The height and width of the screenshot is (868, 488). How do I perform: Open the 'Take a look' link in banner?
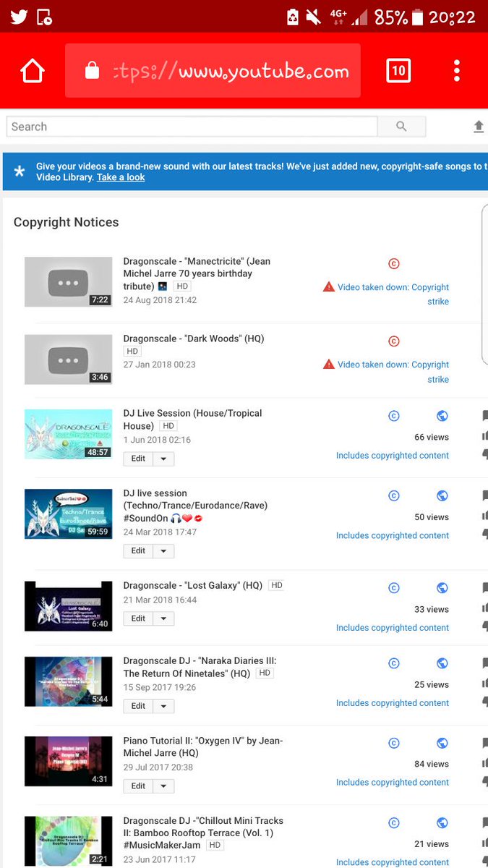coord(121,177)
